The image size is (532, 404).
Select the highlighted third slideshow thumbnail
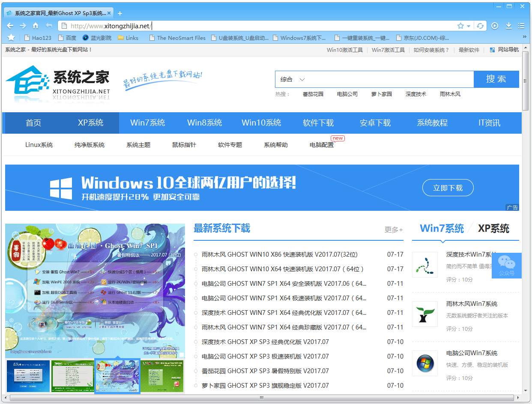pos(117,376)
